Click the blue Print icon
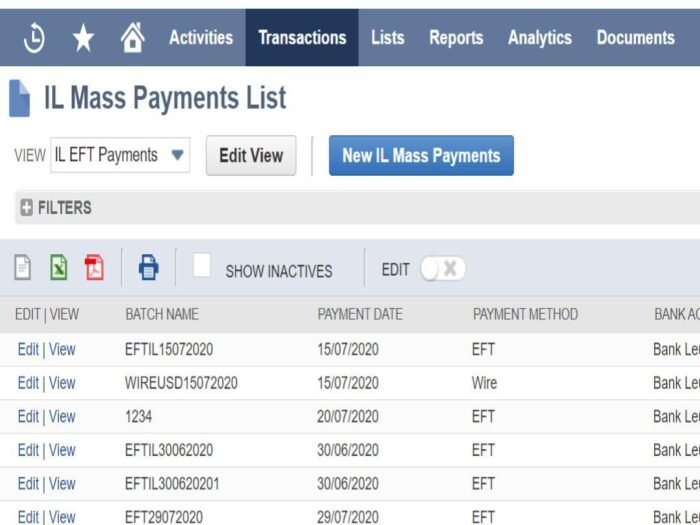The image size is (700, 525). 148,267
